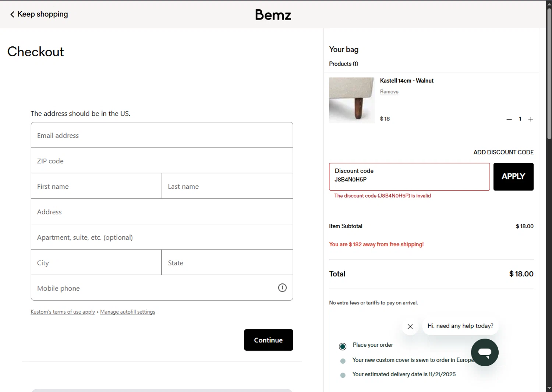
Task: Decrease quantity with the minus icon
Action: click(509, 119)
